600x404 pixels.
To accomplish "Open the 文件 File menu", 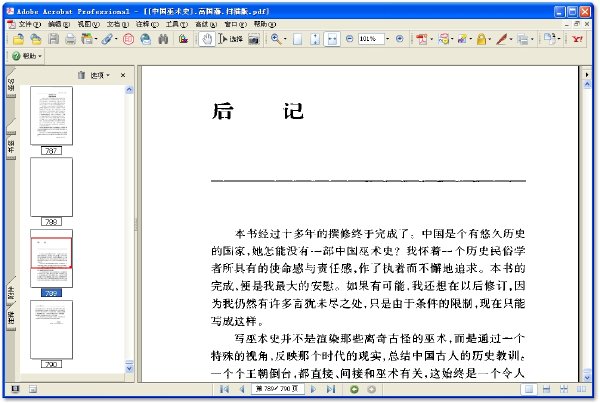I will [x=29, y=24].
